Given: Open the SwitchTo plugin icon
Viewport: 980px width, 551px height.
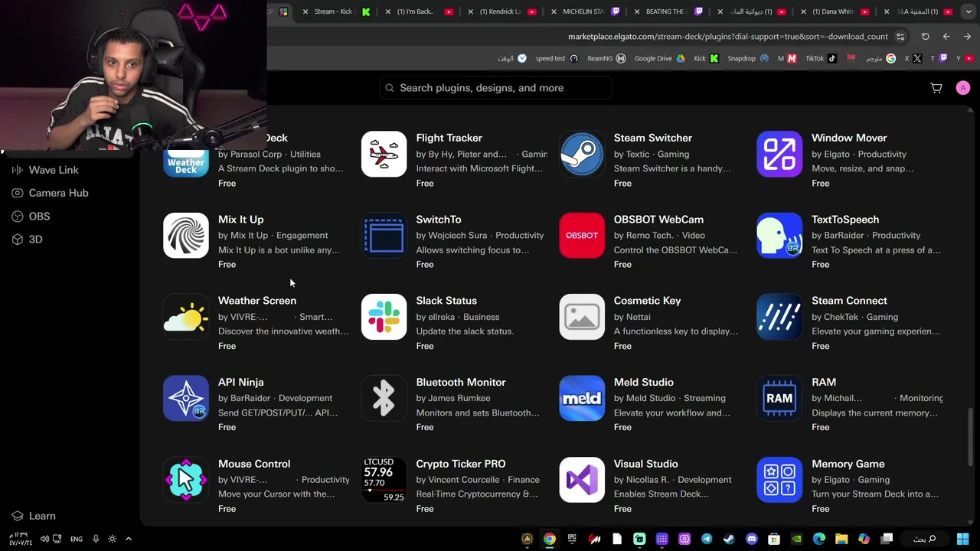Looking at the screenshot, I should (x=384, y=235).
